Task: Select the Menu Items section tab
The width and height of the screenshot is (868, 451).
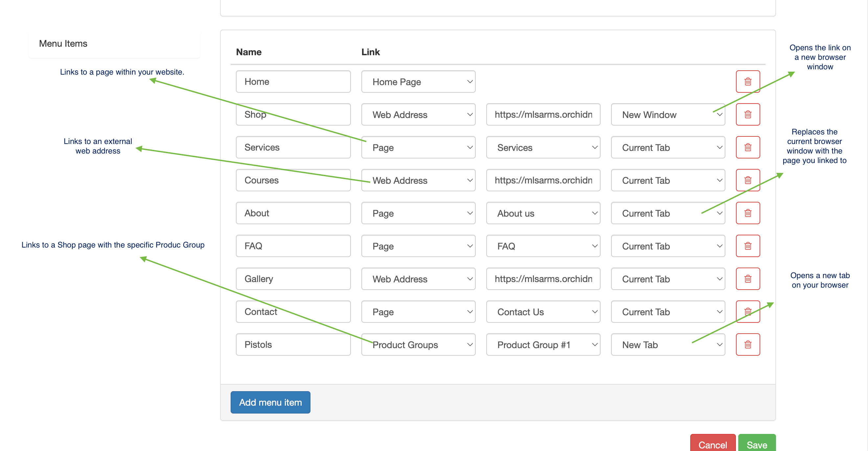Action: [63, 43]
